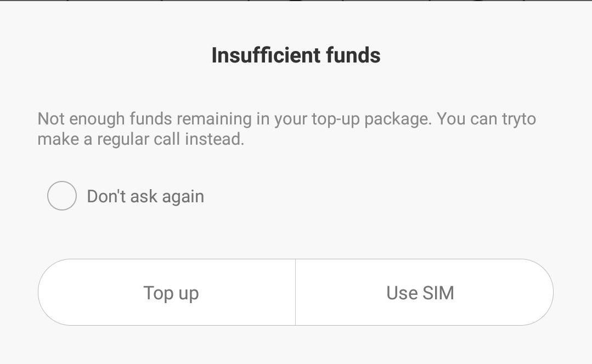592x364 pixels.
Task: Choose Top up to add funds
Action: click(x=171, y=293)
